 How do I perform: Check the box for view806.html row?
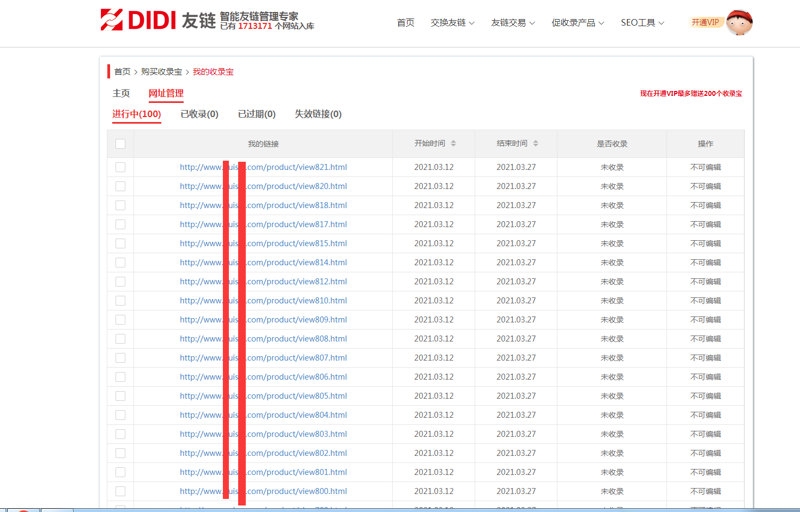[x=120, y=377]
